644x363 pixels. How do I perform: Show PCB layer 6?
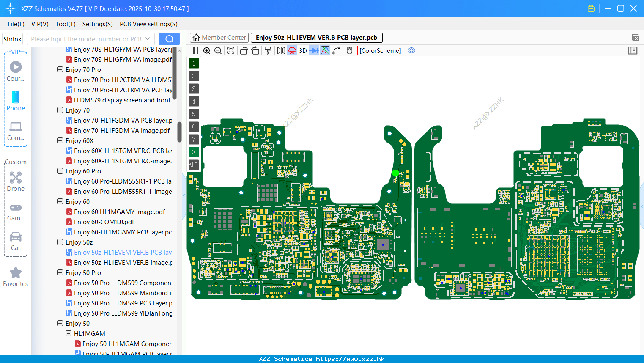click(x=194, y=127)
